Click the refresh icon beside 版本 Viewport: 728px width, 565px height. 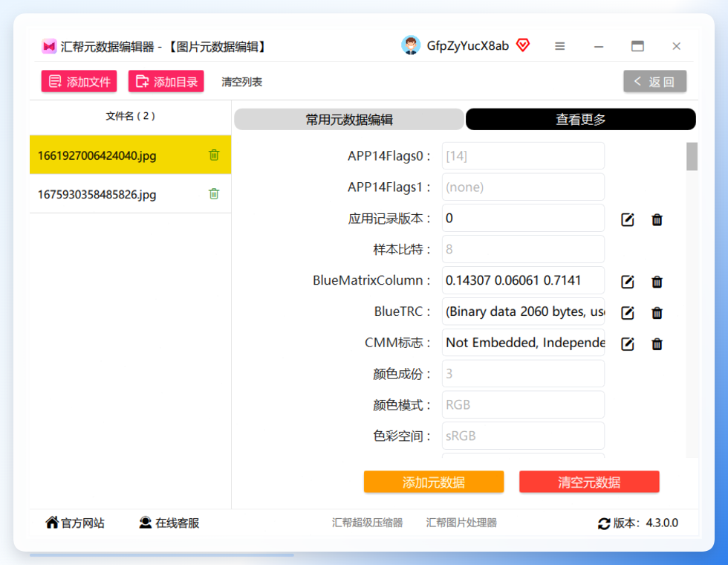pos(604,523)
